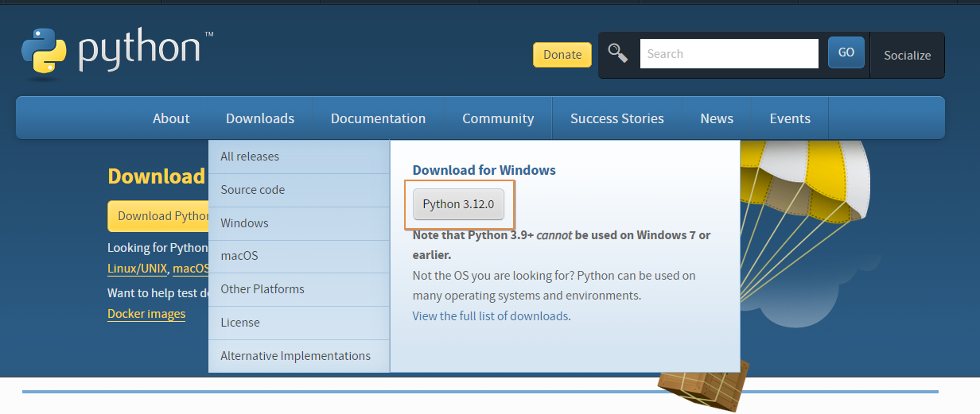Click the magnifying glass search icon

click(x=618, y=53)
